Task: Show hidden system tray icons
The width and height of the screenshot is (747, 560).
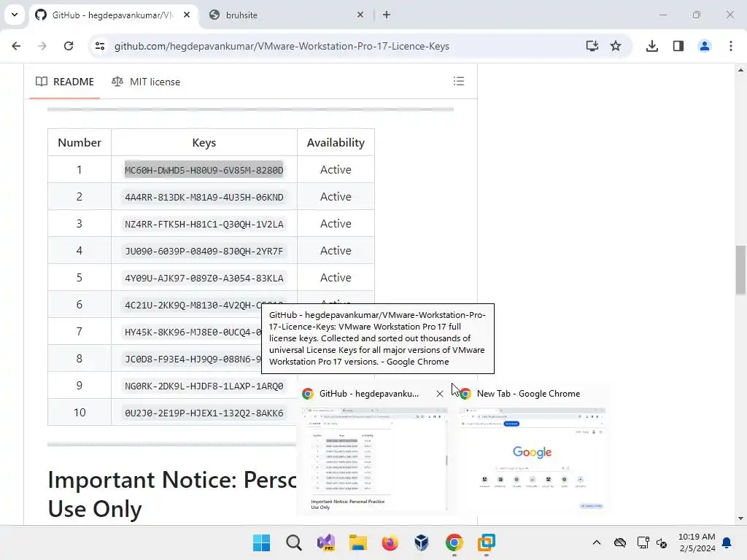Action: [597, 542]
